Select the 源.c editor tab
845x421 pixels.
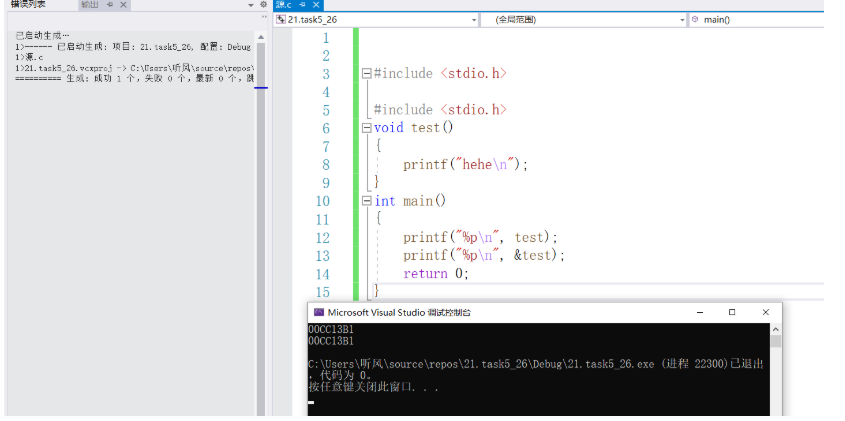point(283,5)
